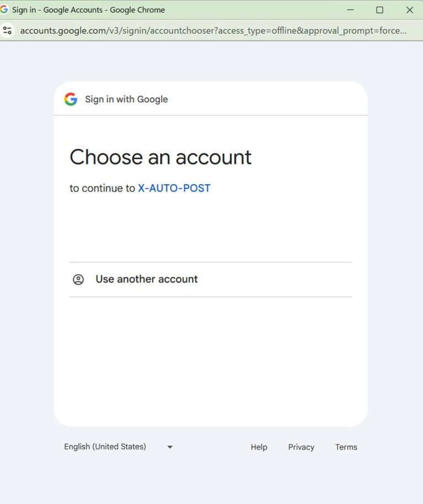
Task: Click the Google 'G' logo in the card header
Action: [71, 99]
